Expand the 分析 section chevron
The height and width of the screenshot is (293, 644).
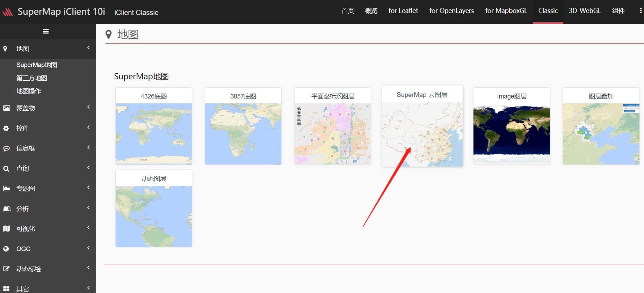88,208
